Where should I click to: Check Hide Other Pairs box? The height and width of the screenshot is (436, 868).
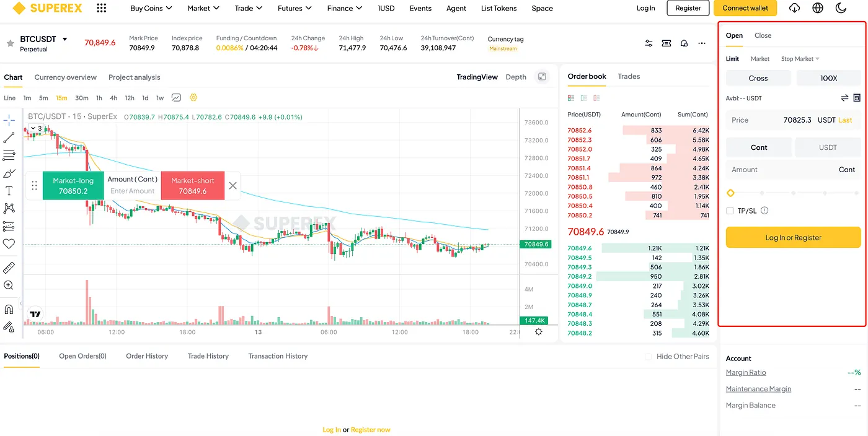tap(649, 356)
